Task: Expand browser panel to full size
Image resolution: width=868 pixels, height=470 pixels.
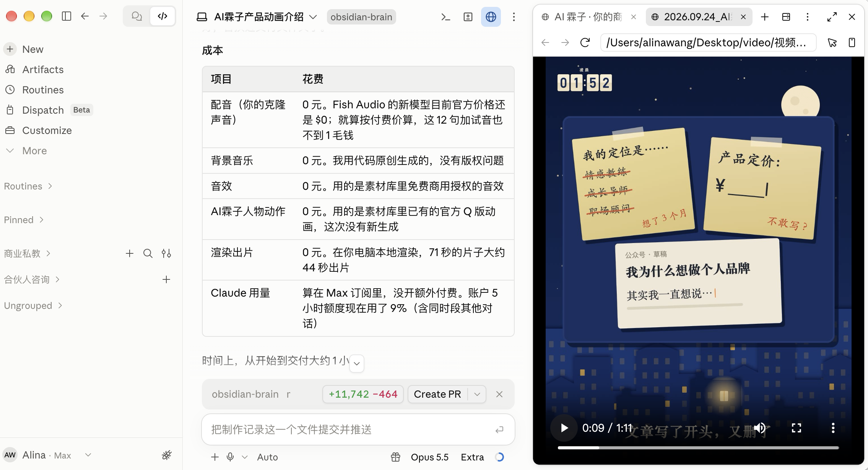Action: point(832,17)
